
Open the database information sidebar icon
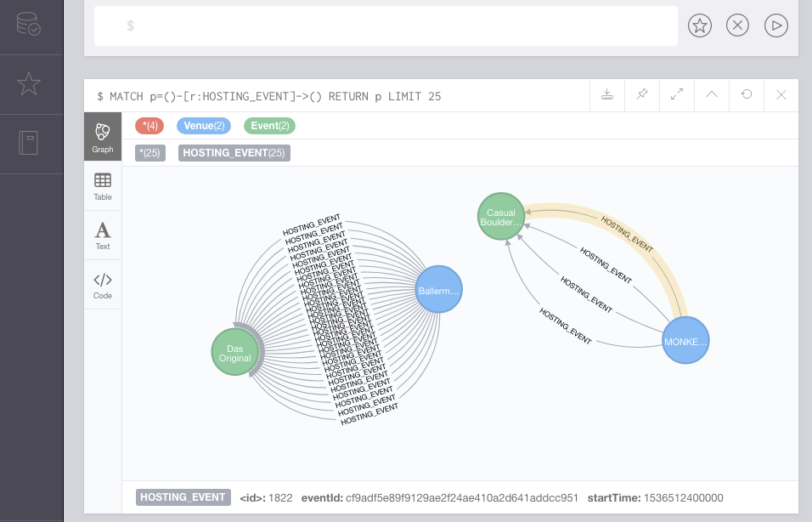point(29,24)
